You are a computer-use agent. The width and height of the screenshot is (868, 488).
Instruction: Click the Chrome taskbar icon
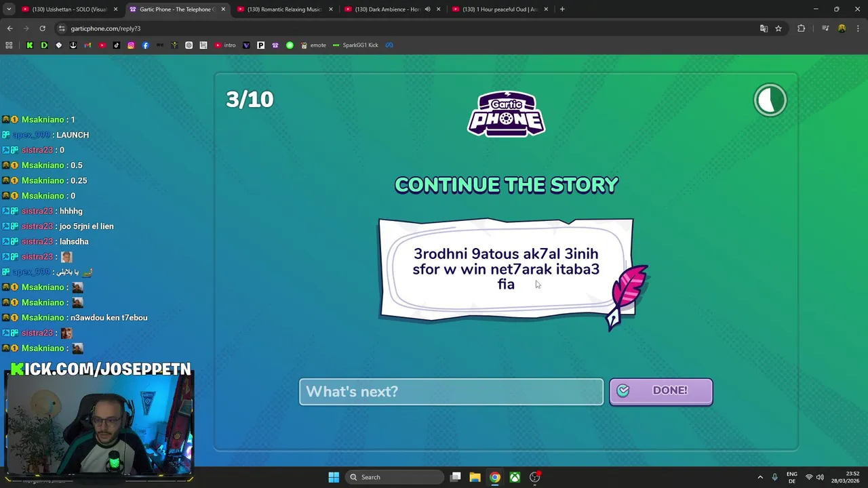tap(495, 477)
